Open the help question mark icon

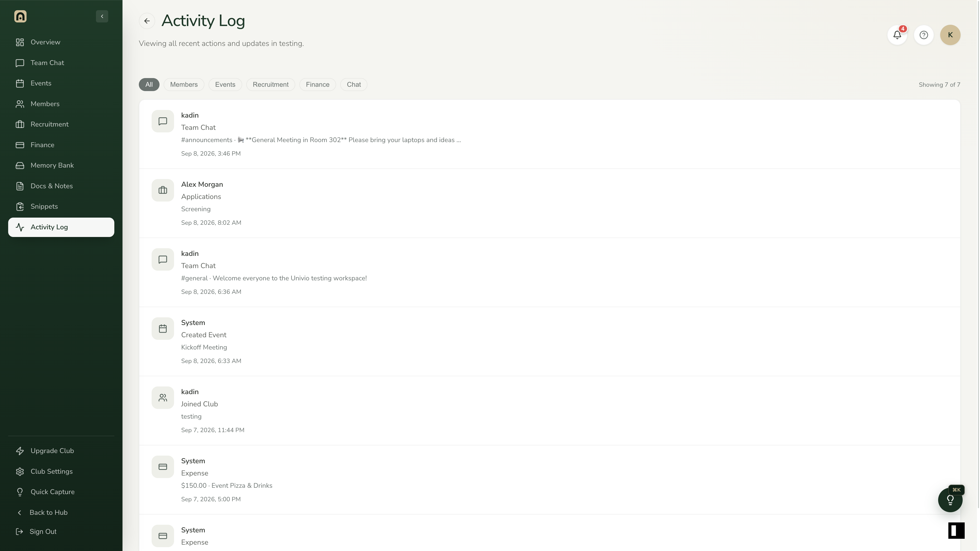924,35
